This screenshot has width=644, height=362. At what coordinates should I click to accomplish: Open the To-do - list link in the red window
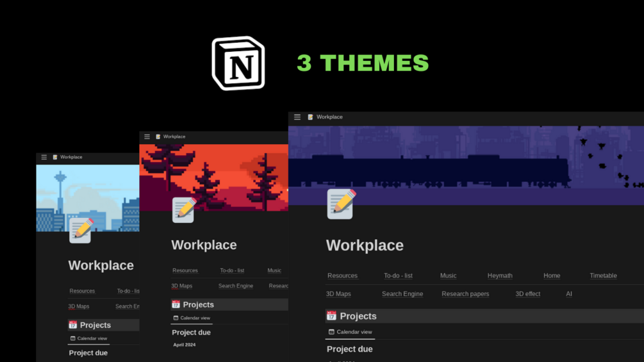tap(232, 270)
